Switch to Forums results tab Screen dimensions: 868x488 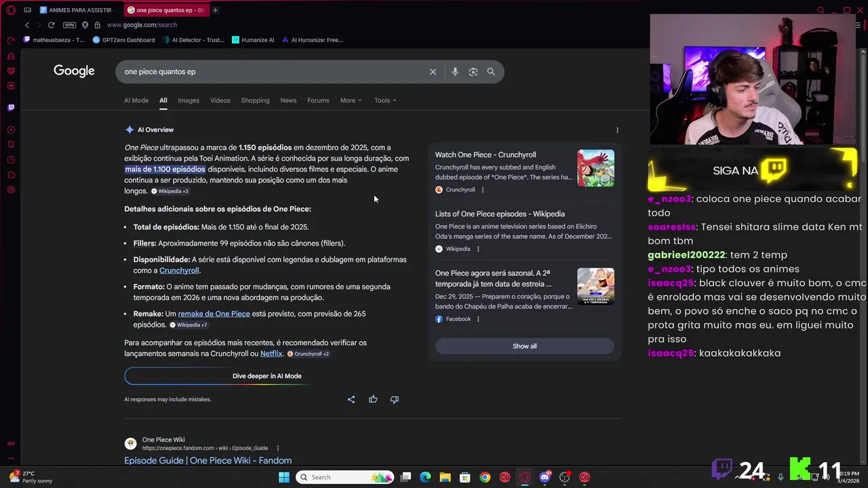click(318, 100)
